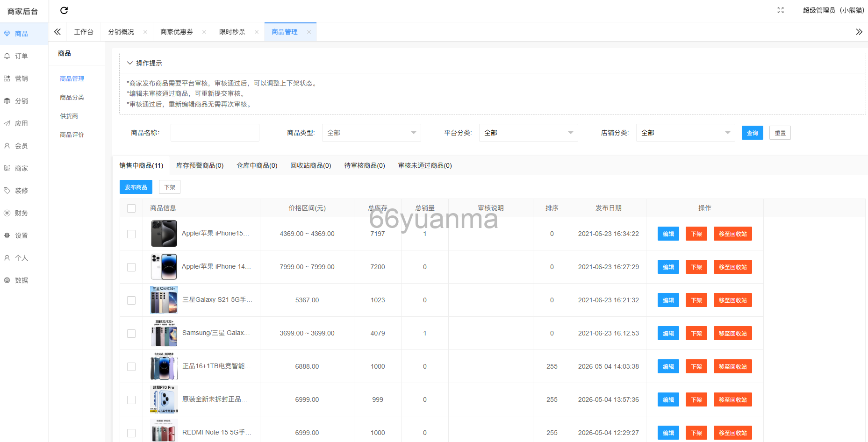Open the iPhone 14 product thumbnail
The height and width of the screenshot is (442, 868).
coord(164,267)
